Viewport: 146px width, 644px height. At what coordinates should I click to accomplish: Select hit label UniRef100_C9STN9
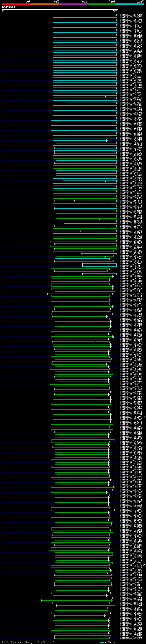[131, 595]
